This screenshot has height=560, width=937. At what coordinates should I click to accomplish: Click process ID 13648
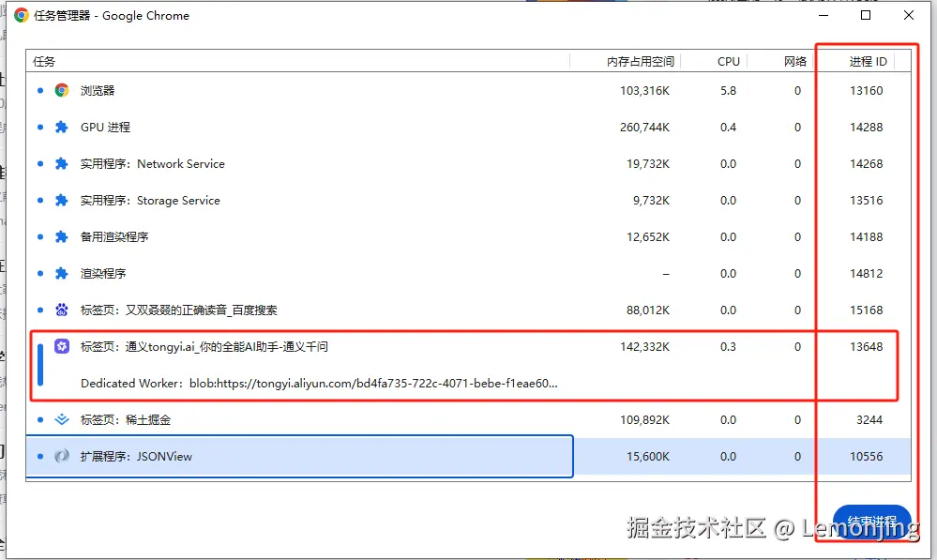[866, 346]
